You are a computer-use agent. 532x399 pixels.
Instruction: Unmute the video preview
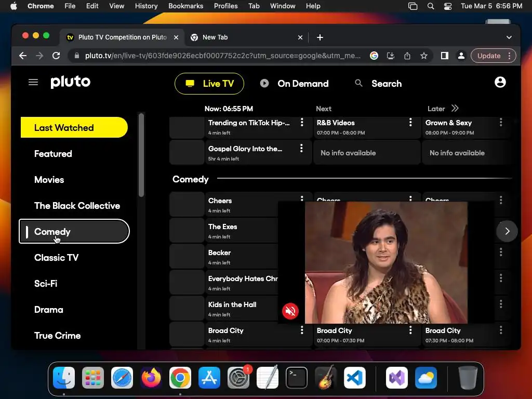point(290,311)
